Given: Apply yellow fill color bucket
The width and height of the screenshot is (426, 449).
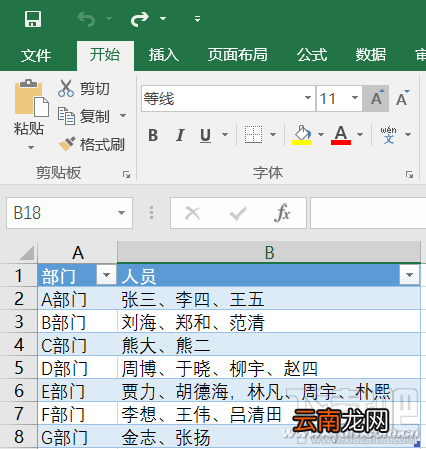Looking at the screenshot, I should pos(302,135).
